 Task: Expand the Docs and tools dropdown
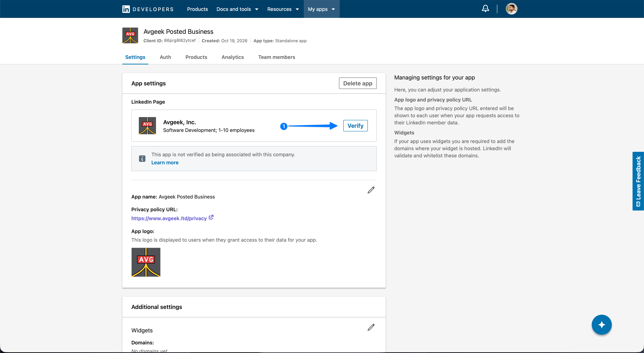pyautogui.click(x=237, y=9)
